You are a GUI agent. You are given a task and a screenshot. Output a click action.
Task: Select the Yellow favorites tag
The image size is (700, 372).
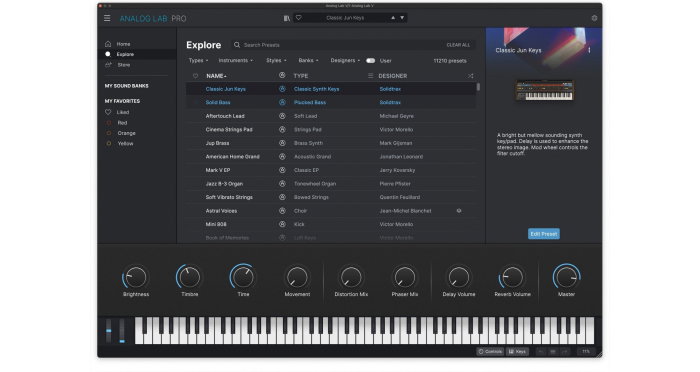pos(125,143)
